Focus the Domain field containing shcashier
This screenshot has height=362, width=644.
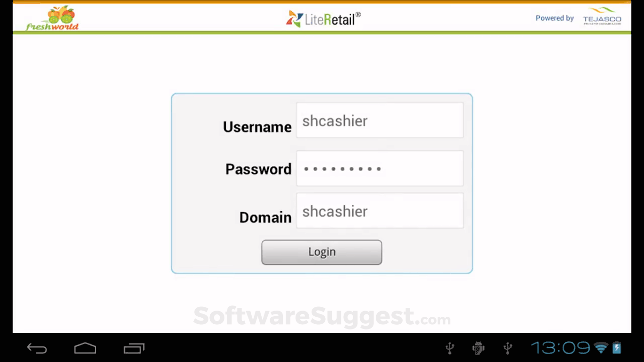[380, 211]
